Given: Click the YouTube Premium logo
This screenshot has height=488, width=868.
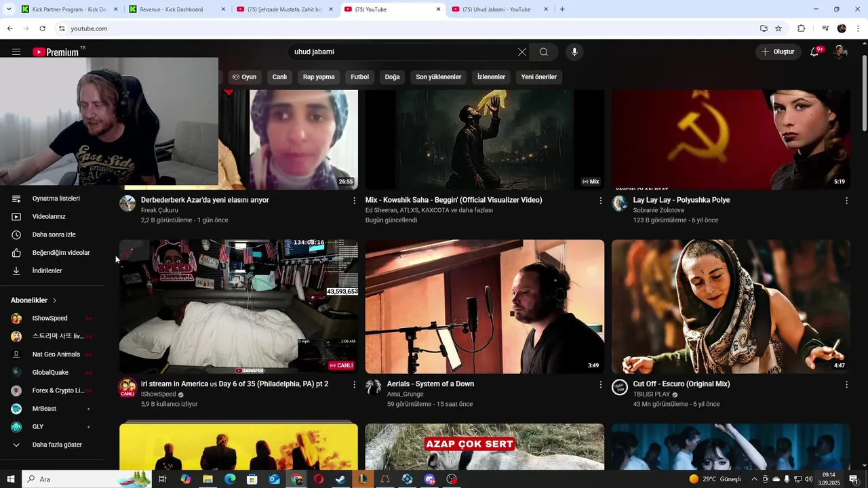Looking at the screenshot, I should tap(58, 52).
